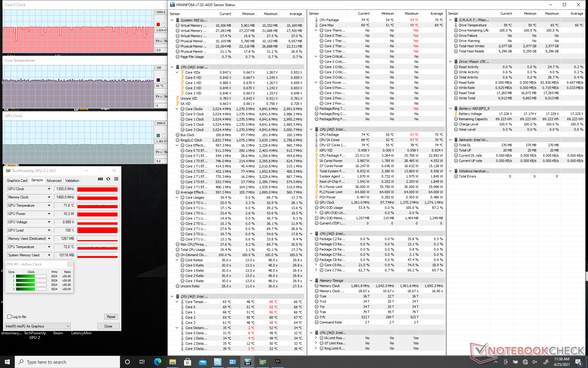This screenshot has height=368, width=588.
Task: Click the taskbar search box
Action: click(x=67, y=362)
